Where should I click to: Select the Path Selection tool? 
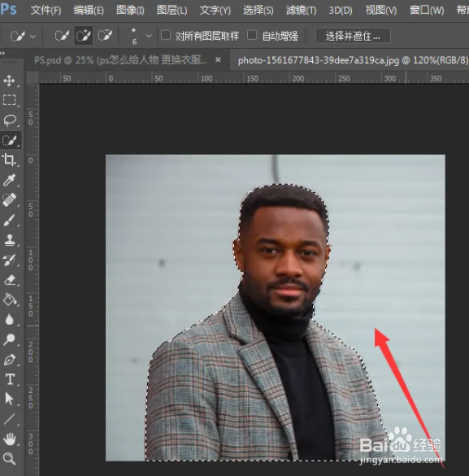[9, 399]
